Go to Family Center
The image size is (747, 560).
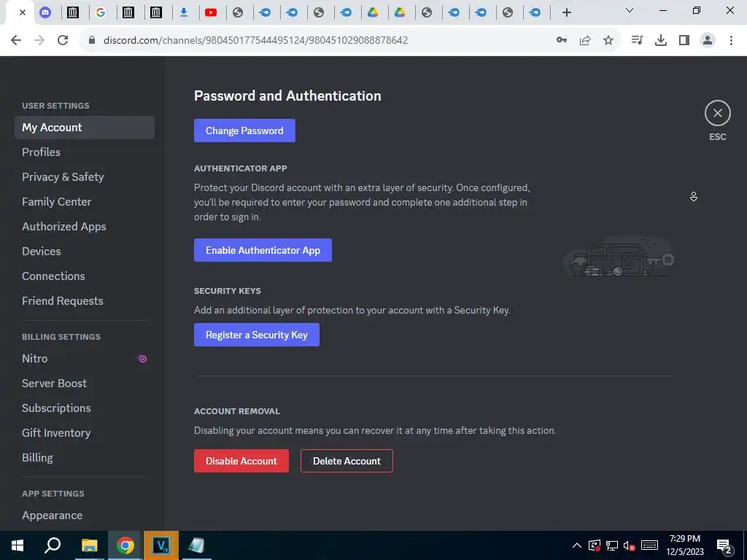[85, 202]
